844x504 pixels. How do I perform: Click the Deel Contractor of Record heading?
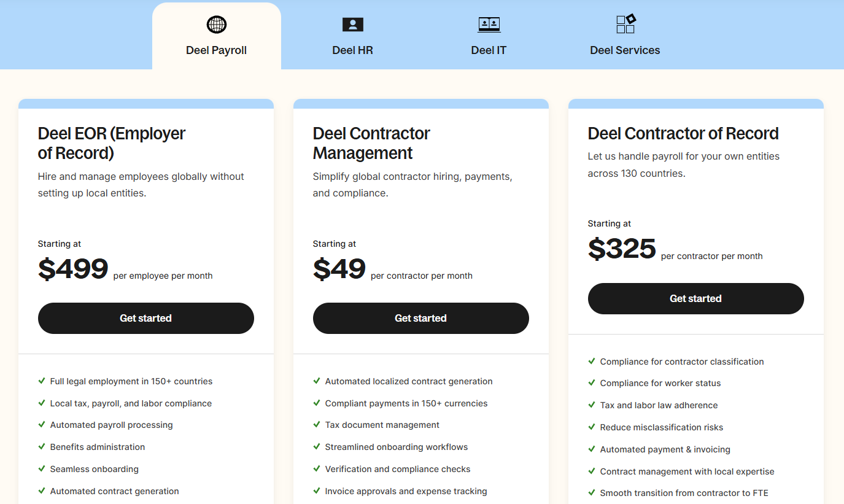click(x=683, y=133)
